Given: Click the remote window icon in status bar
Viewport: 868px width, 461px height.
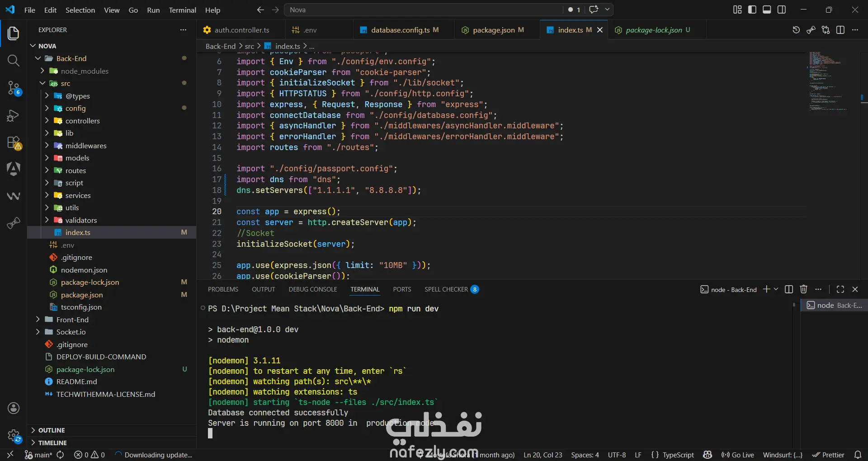Looking at the screenshot, I should click(x=10, y=455).
